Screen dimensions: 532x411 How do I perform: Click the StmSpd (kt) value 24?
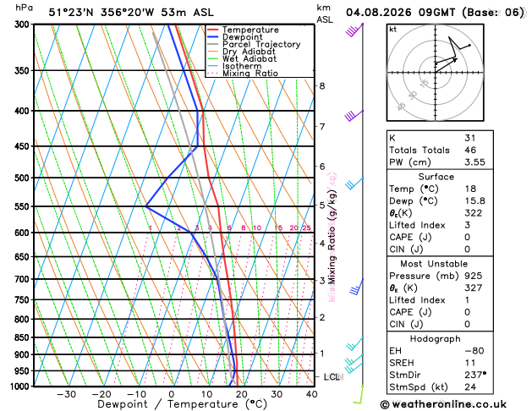(x=470, y=387)
